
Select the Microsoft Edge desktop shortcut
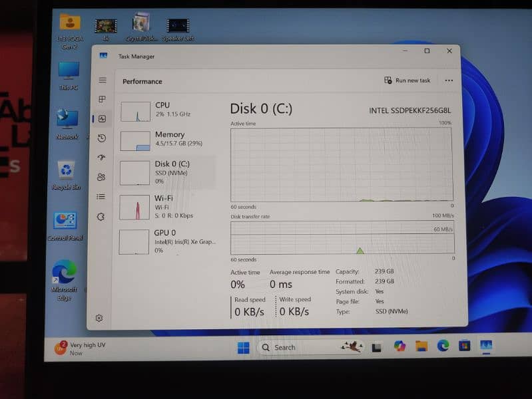(64, 280)
